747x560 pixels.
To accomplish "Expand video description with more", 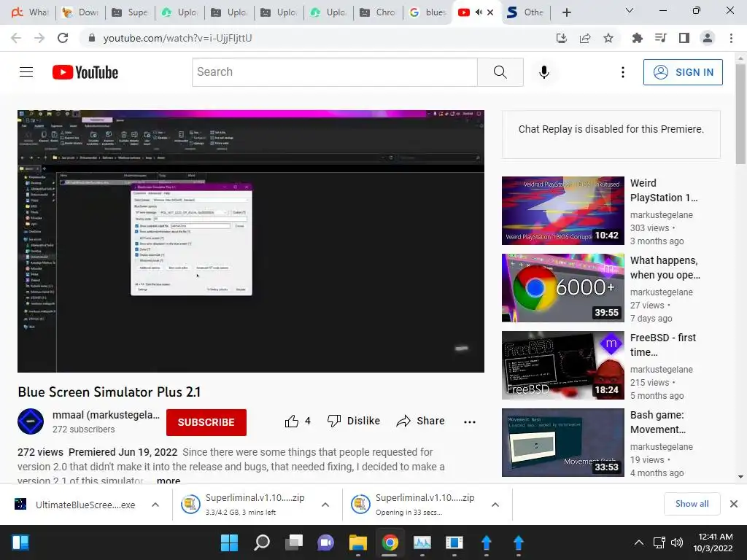I will [x=169, y=481].
